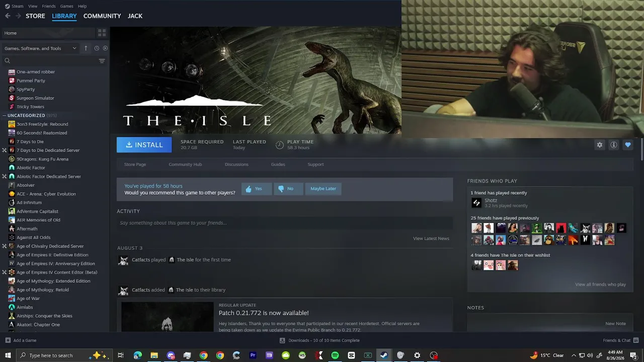644x362 pixels.
Task: Open the Windows Start menu
Action: [8, 355]
